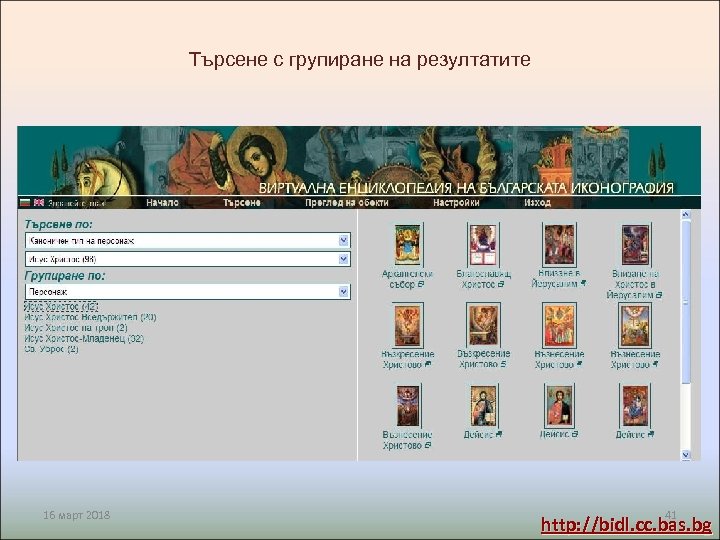
Task: Open last Дейсис thumbnail in row
Action: (635, 406)
